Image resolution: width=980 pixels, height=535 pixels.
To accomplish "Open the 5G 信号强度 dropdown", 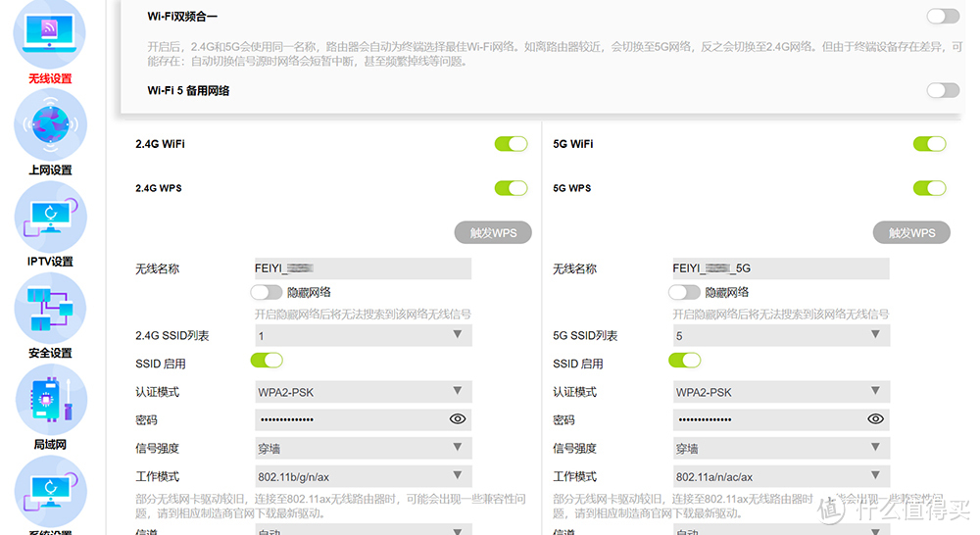I will [781, 448].
